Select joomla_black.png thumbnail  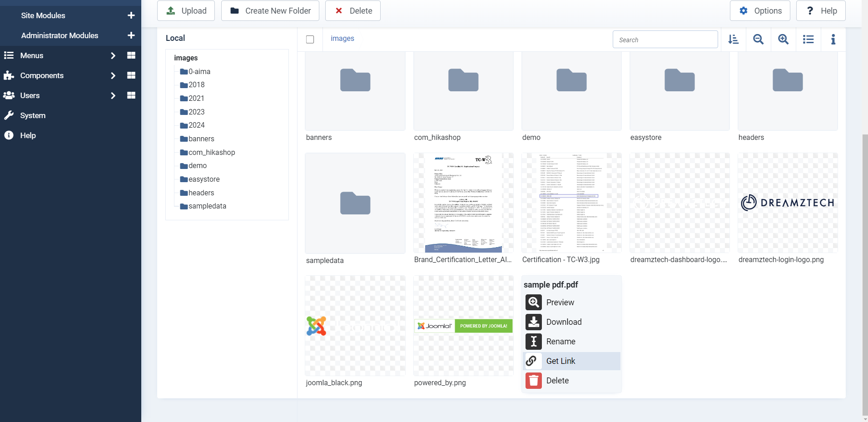point(355,326)
